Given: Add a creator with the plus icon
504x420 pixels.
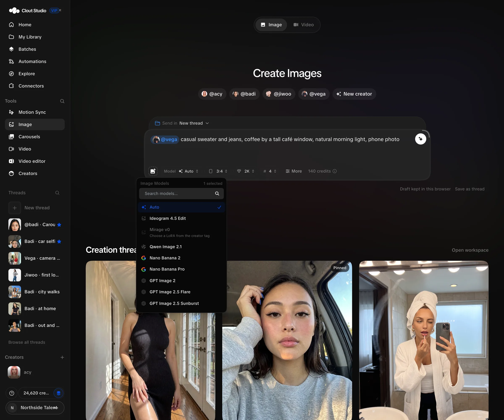Looking at the screenshot, I should point(62,357).
